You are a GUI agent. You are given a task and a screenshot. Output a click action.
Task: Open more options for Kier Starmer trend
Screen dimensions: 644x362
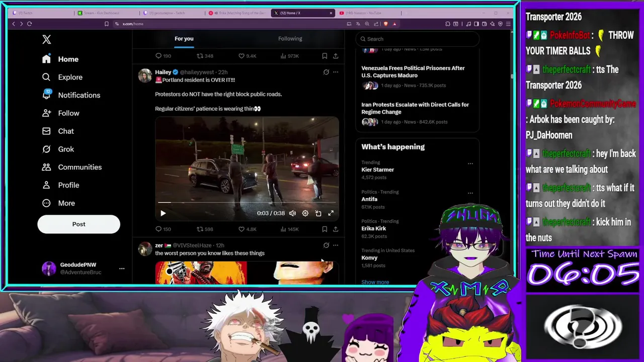(x=470, y=163)
